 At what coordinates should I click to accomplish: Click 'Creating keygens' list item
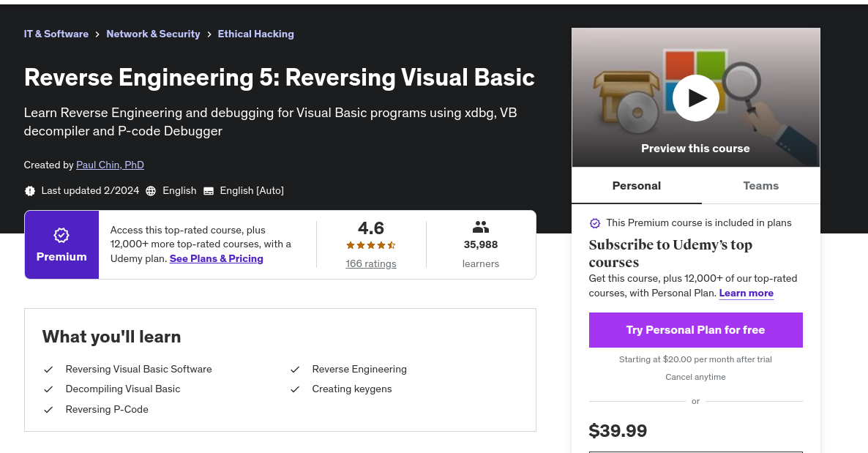point(351,389)
